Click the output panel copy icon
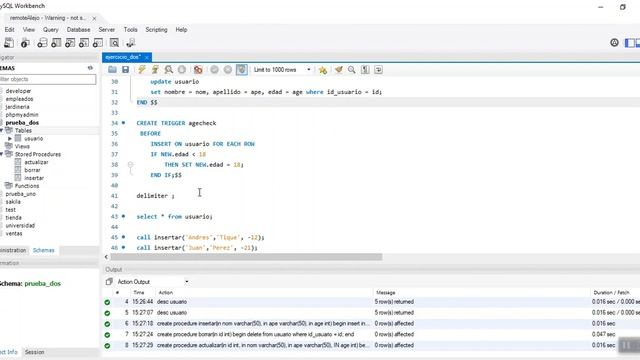 pyautogui.click(x=109, y=282)
